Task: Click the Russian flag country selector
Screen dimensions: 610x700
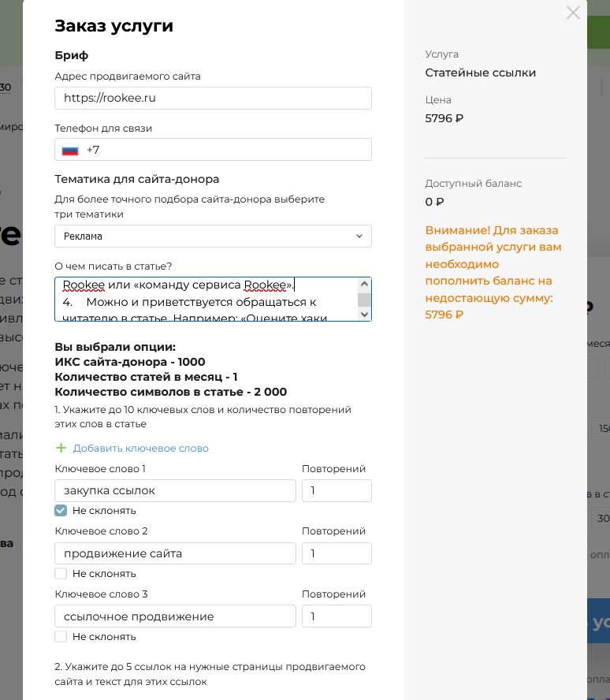Action: [70, 150]
